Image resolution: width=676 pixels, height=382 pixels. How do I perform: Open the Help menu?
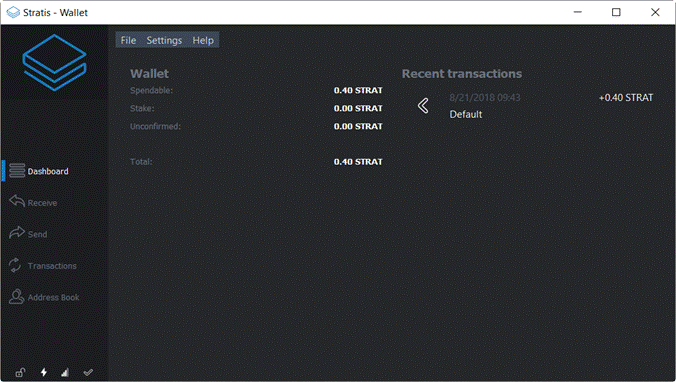click(x=203, y=40)
